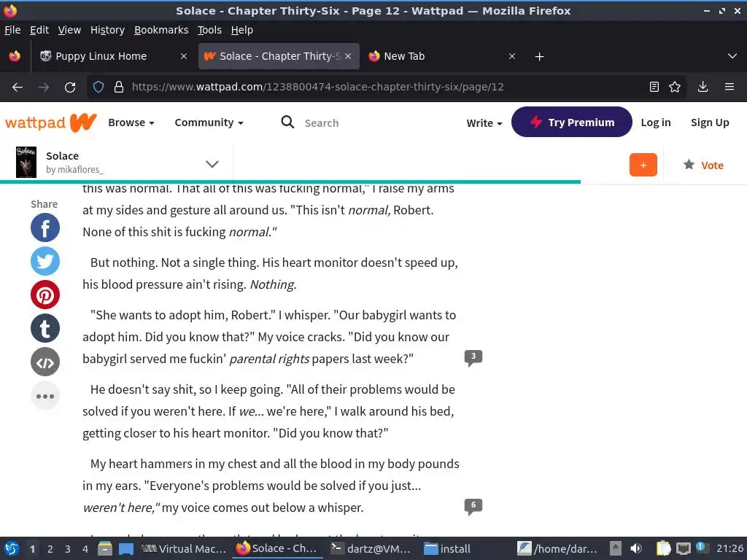Open a new browser tab

click(539, 57)
